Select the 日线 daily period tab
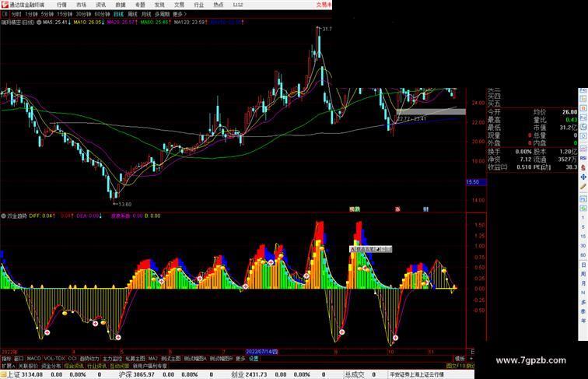588x379 pixels. tap(118, 14)
